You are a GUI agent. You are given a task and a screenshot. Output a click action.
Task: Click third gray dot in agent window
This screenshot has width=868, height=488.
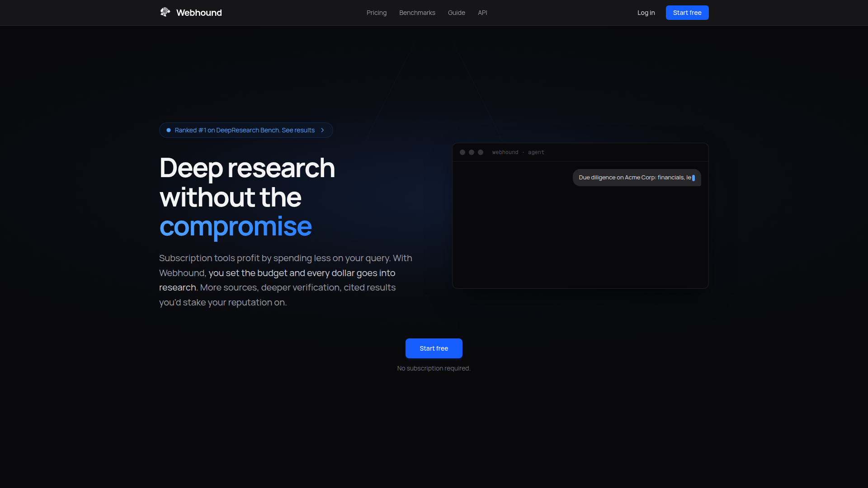(481, 152)
